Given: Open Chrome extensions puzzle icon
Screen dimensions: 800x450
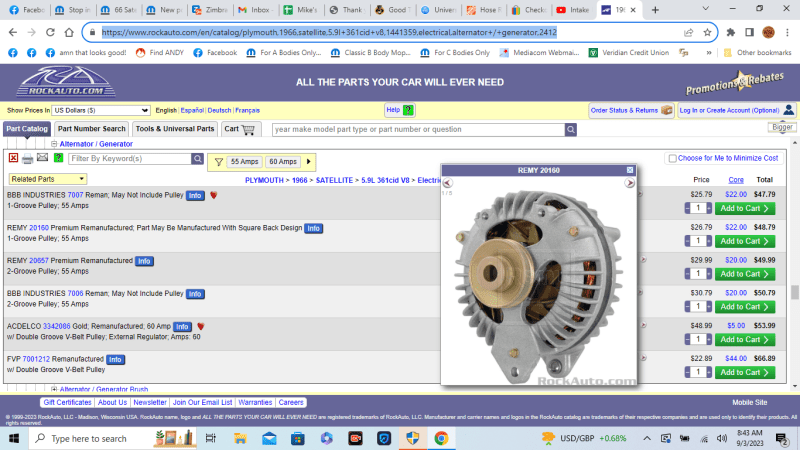Looking at the screenshot, I should pyautogui.click(x=731, y=32).
